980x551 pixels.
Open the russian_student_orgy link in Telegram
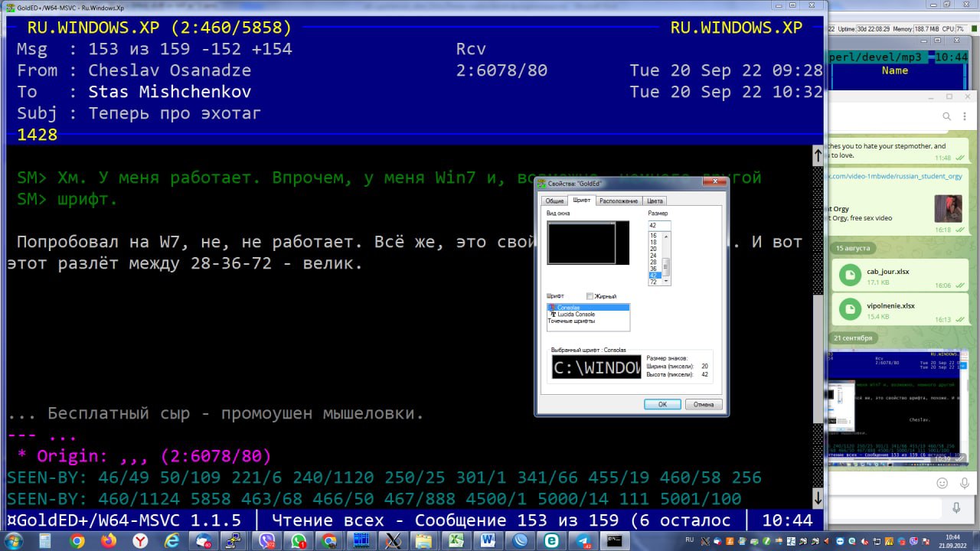click(894, 176)
